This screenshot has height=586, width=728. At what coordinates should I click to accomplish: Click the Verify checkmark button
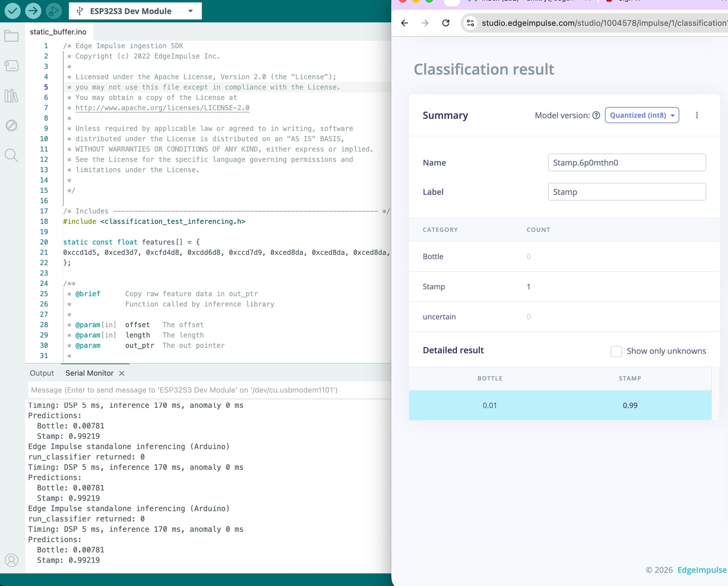(x=13, y=11)
